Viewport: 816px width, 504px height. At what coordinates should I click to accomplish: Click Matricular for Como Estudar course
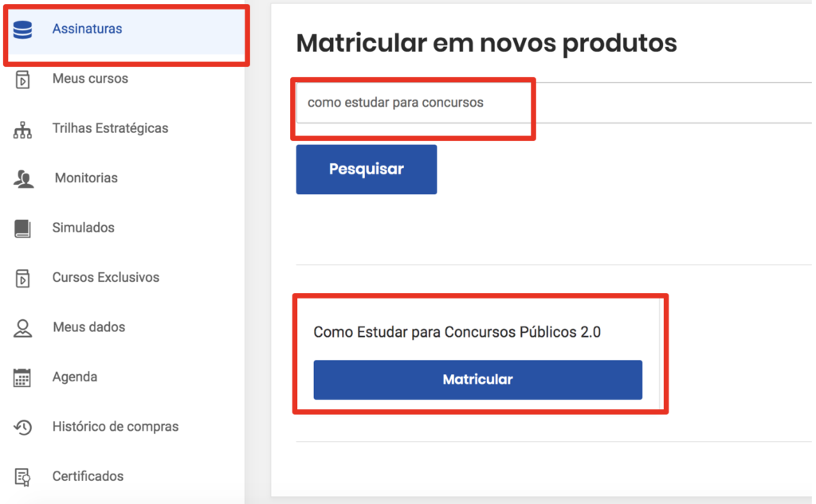click(x=478, y=380)
